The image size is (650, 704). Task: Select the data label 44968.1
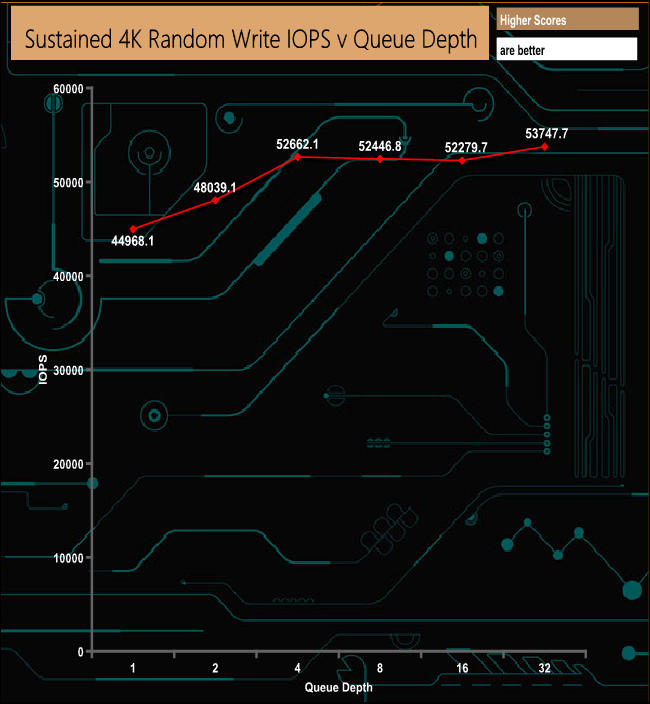(x=132, y=241)
